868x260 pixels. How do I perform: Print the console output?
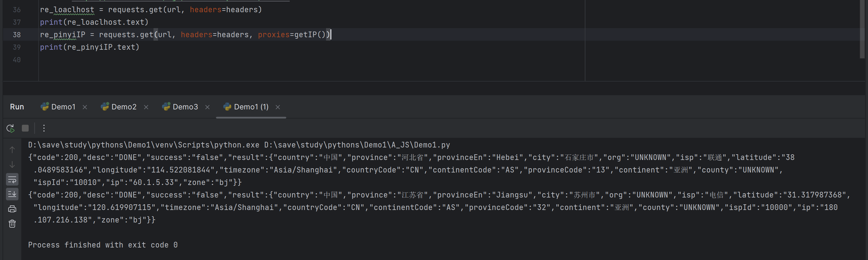[12, 209]
